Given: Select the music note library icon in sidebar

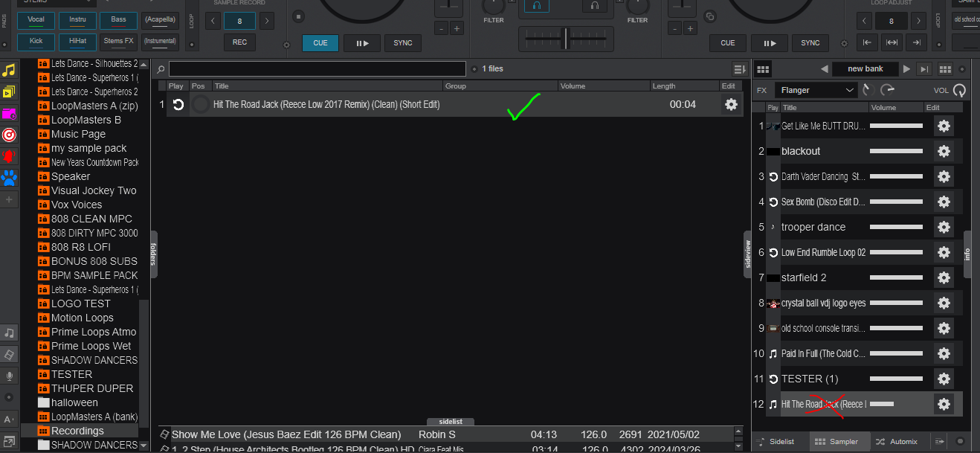Looking at the screenshot, I should pos(10,70).
